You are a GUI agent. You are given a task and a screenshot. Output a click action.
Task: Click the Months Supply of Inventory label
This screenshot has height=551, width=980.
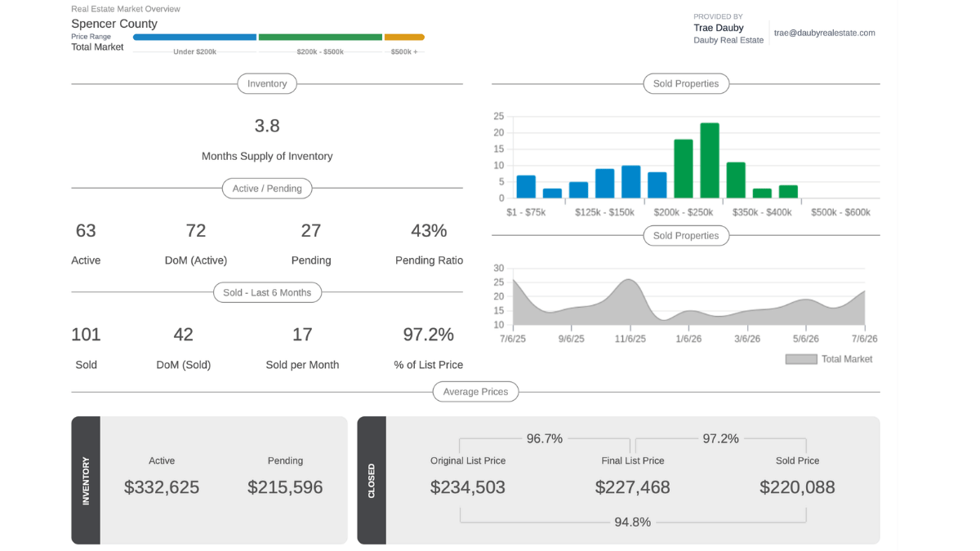click(x=267, y=156)
